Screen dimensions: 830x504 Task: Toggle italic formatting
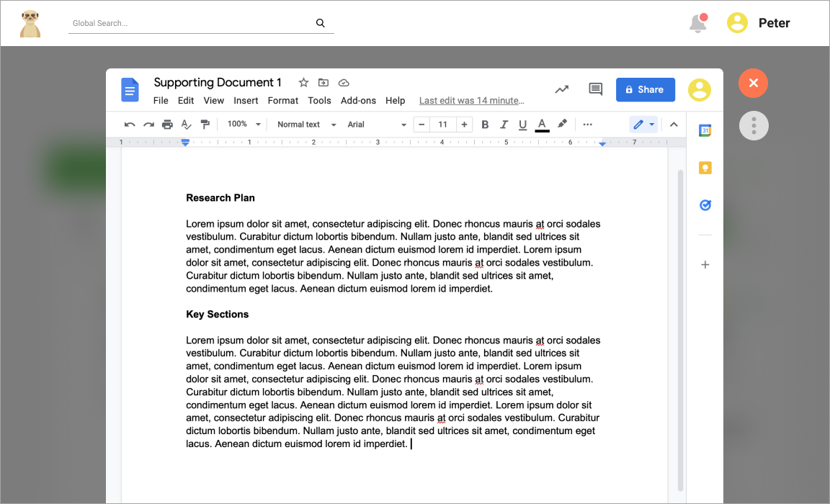tap(504, 125)
